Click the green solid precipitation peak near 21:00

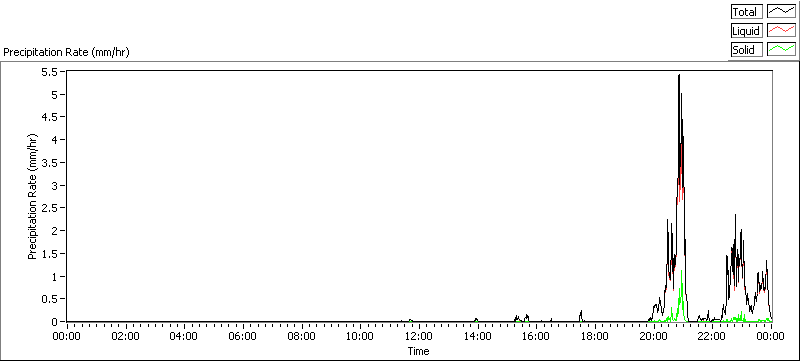point(682,272)
